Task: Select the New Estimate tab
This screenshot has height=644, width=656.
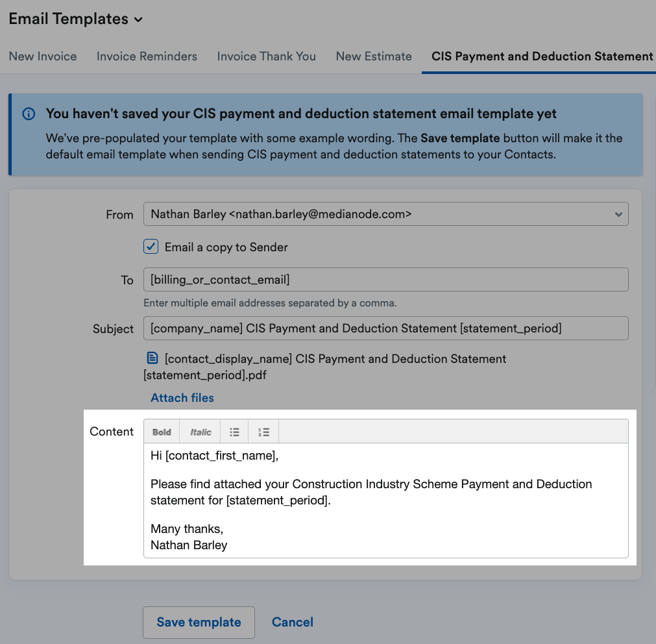Action: [x=374, y=56]
